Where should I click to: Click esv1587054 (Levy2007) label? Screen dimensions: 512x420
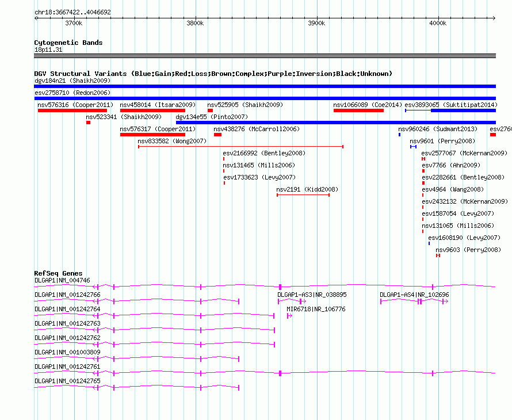click(x=458, y=213)
